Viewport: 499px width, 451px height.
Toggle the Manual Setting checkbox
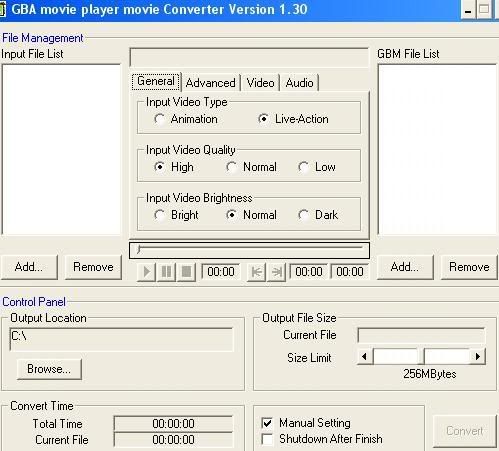pos(267,423)
